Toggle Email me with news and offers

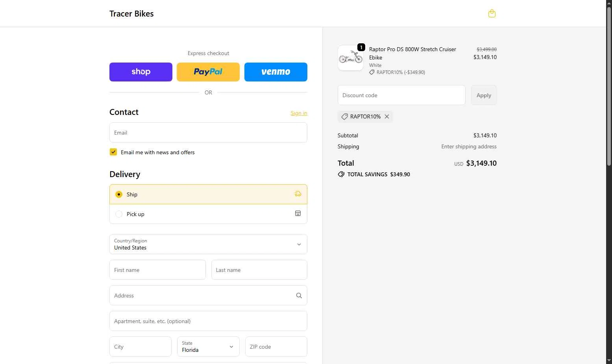coord(113,152)
